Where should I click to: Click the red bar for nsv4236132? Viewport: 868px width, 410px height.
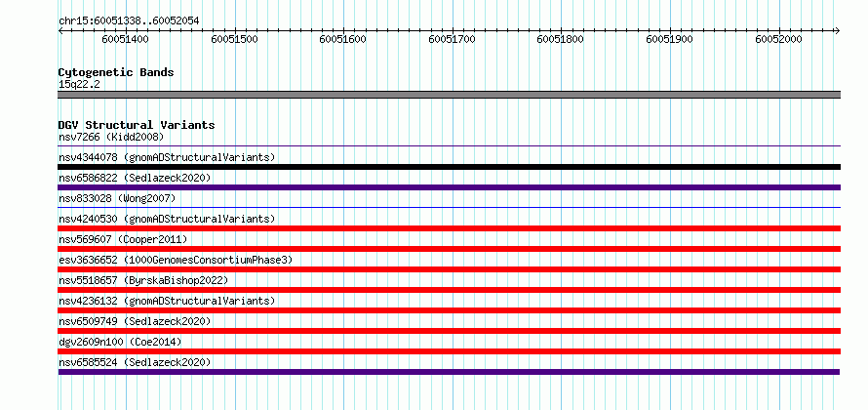point(449,310)
